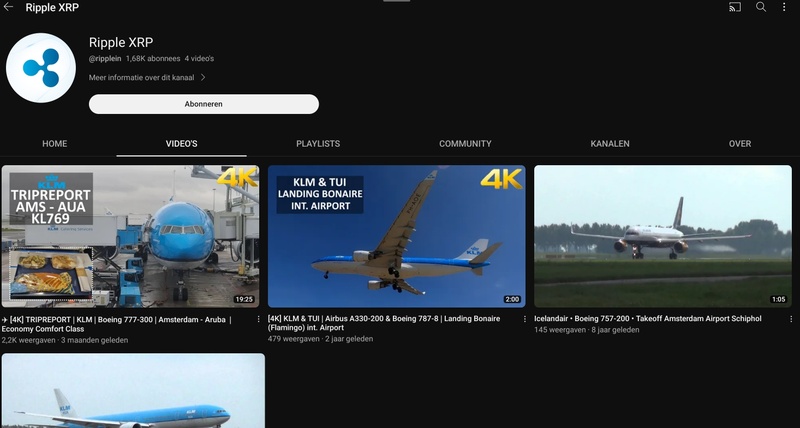800x428 pixels.
Task: Click '479 weergaven · 2 jaar geleden' text
Action: click(320, 339)
